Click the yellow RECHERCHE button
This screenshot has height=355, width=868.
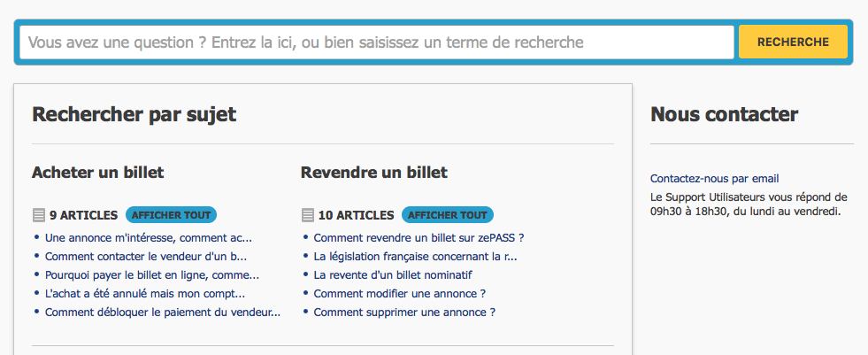point(793,42)
